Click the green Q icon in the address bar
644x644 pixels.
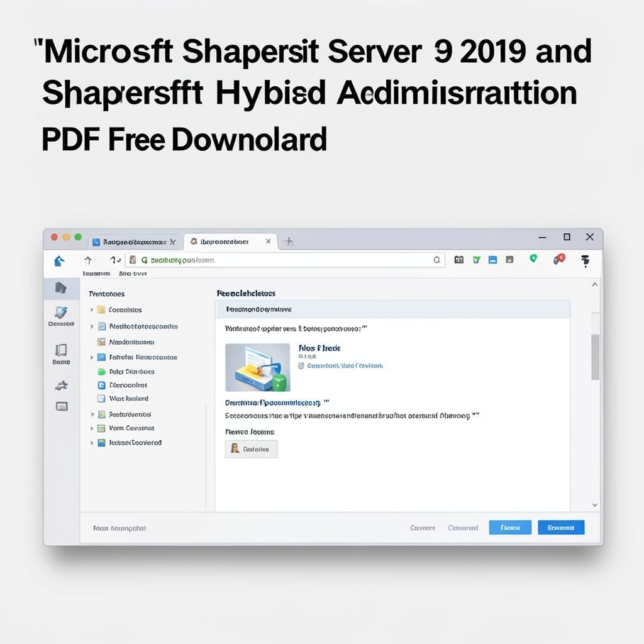(144, 260)
